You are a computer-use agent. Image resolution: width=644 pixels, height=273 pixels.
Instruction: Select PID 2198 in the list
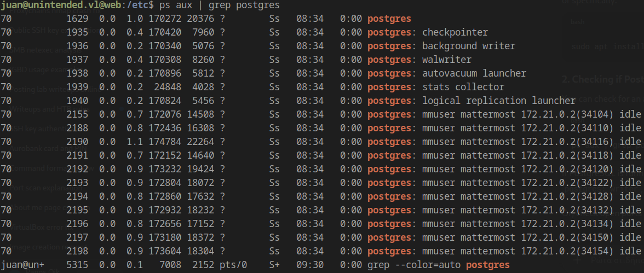(77, 251)
